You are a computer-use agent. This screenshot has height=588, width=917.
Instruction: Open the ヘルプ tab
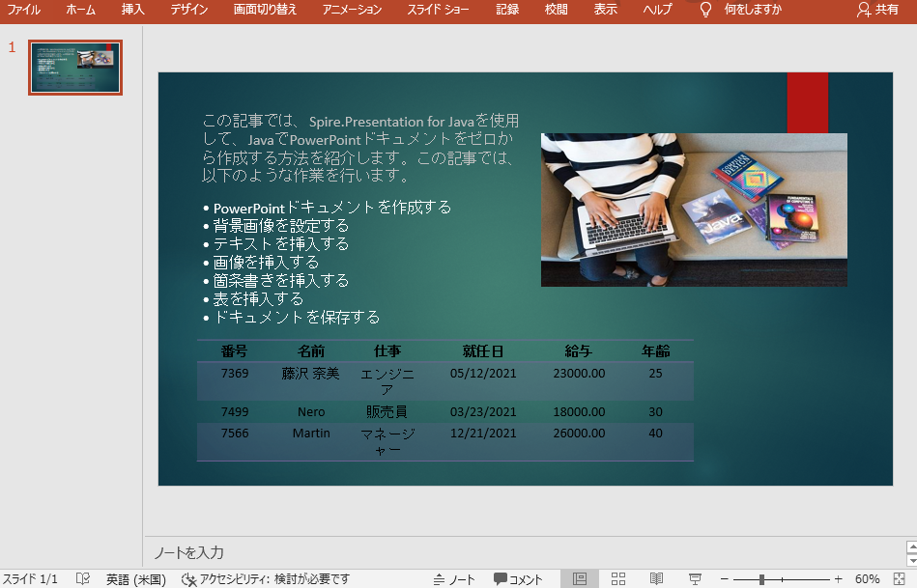657,10
